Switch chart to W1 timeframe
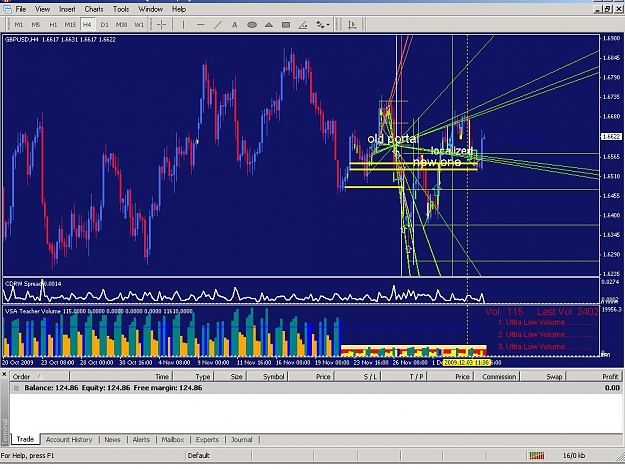625x469 pixels. [x=139, y=25]
